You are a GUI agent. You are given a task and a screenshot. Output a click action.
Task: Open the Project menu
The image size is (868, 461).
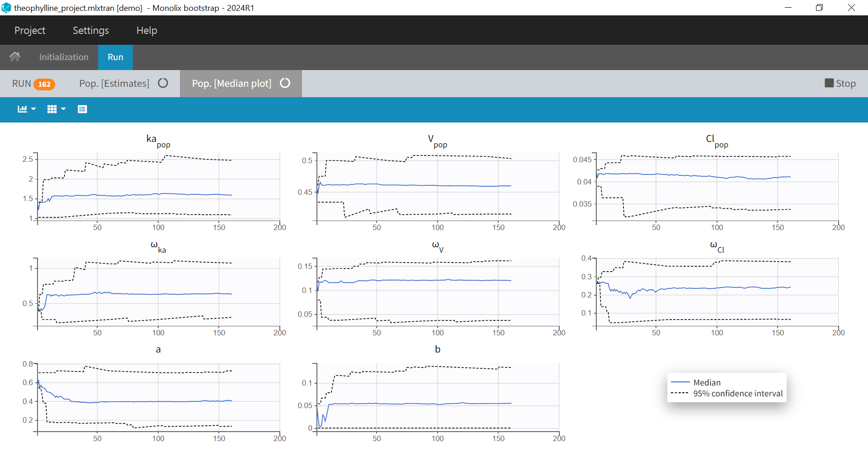(x=30, y=30)
